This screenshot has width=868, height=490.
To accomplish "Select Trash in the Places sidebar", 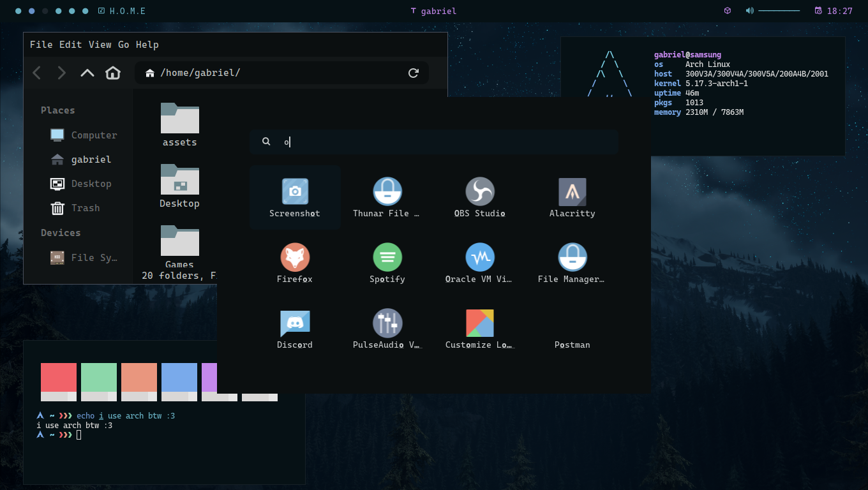I will [x=85, y=208].
